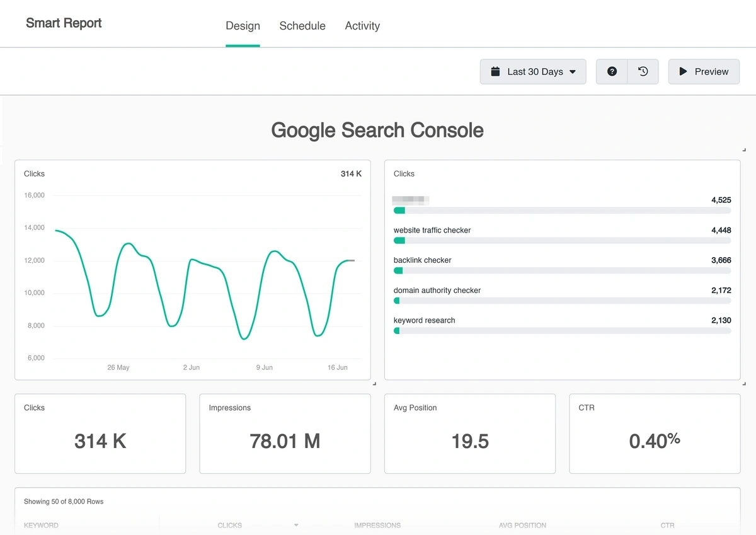Click the 314 K total in chart header
The width and height of the screenshot is (756, 535).
point(351,174)
